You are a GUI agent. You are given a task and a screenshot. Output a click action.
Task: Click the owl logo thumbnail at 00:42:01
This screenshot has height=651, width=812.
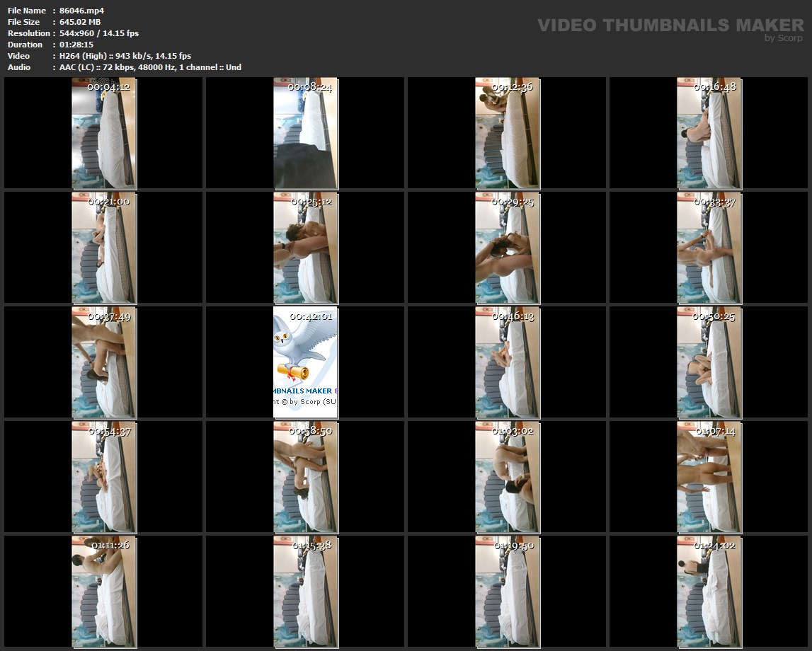click(x=306, y=362)
